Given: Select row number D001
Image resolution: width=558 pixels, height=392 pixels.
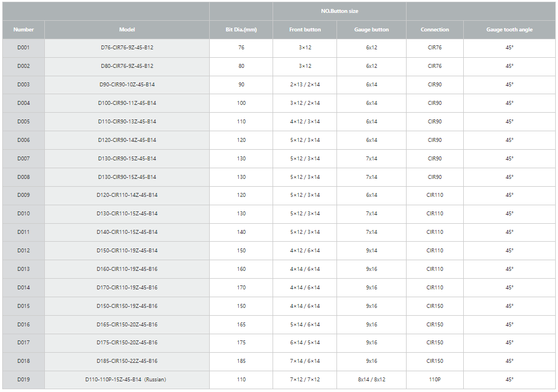Looking at the screenshot, I should click(24, 47).
